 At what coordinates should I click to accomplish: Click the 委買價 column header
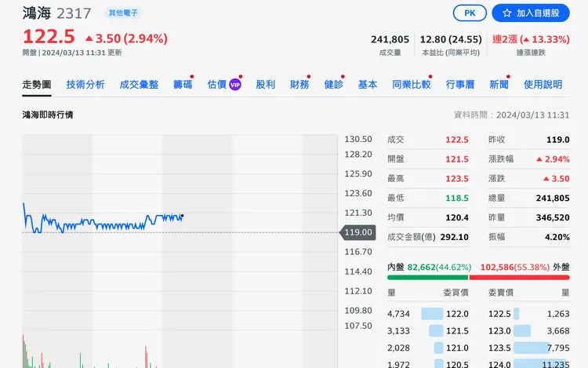click(x=456, y=293)
